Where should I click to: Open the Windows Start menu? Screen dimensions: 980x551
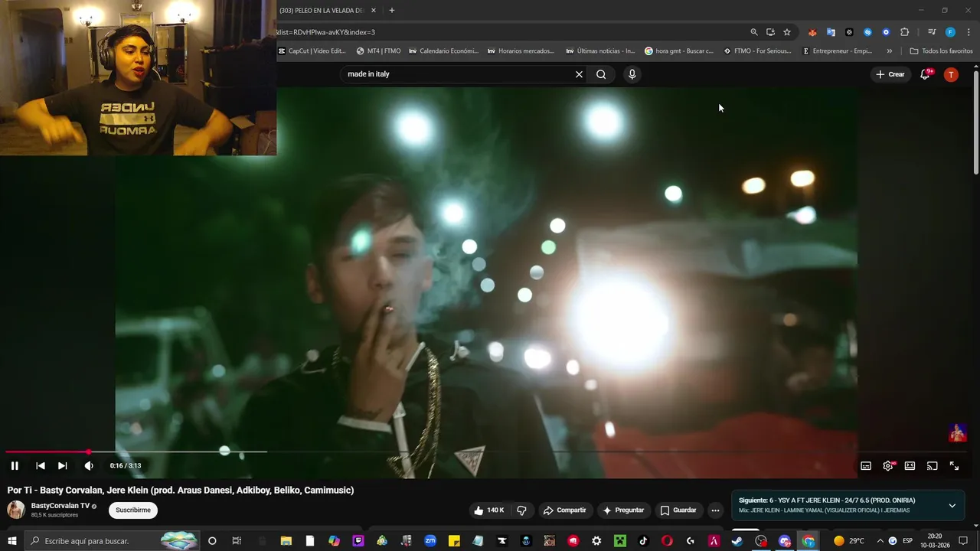click(12, 541)
